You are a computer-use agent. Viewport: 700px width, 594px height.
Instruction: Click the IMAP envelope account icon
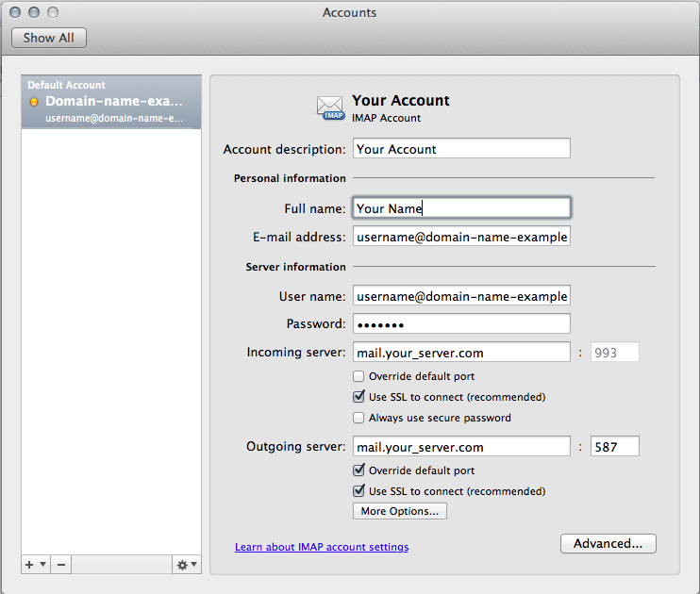point(331,107)
